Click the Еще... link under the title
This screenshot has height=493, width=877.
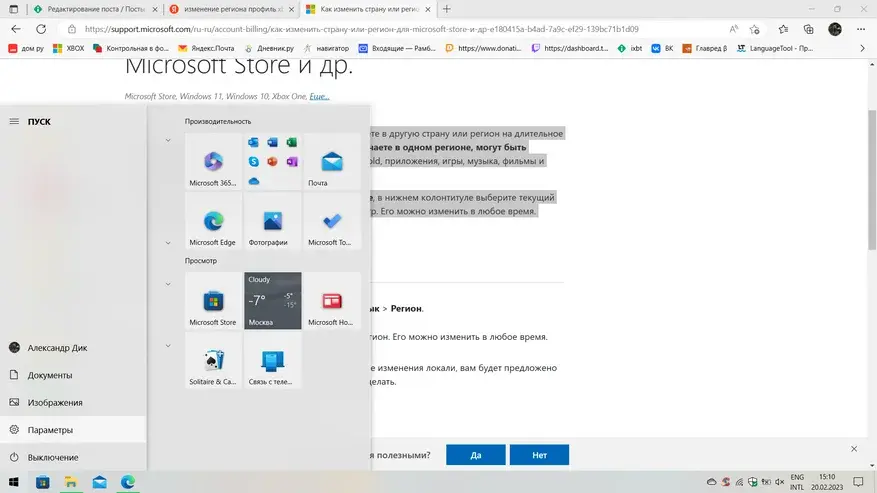319,96
